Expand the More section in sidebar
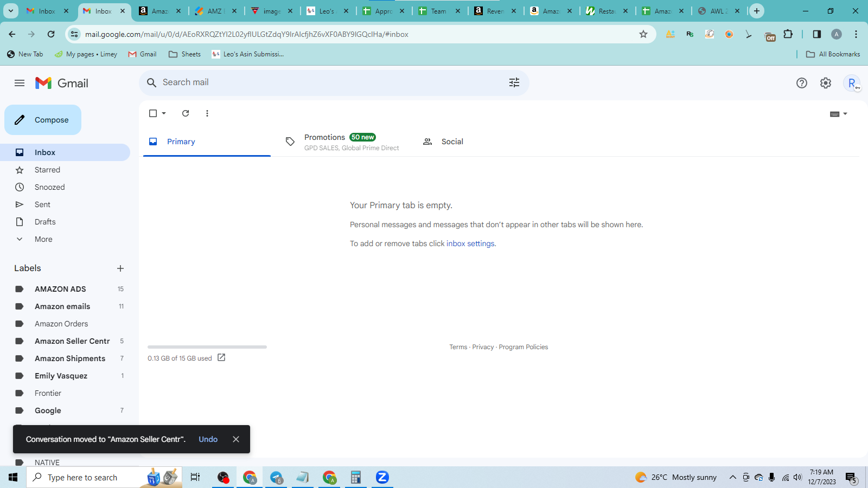Screen dimensions: 868x488 43,239
